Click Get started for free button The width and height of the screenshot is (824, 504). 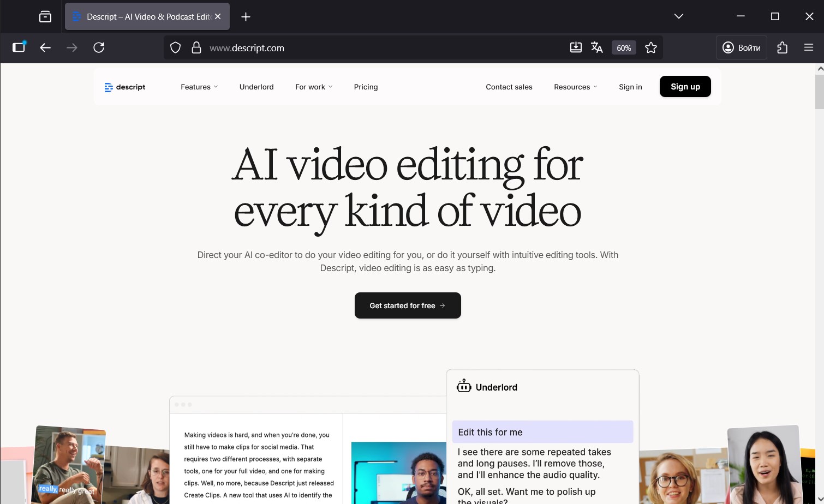pos(408,305)
